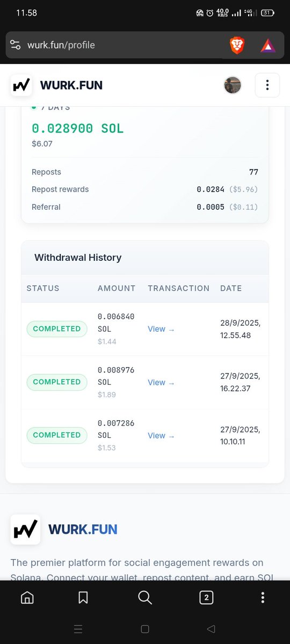Tap the Brave shields lion icon
The height and width of the screenshot is (644, 290).
pos(237,45)
